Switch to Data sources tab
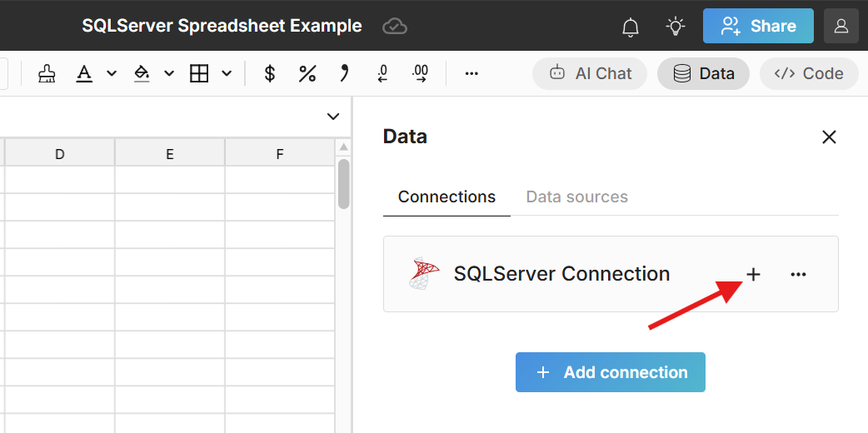This screenshot has width=868, height=433. point(577,197)
